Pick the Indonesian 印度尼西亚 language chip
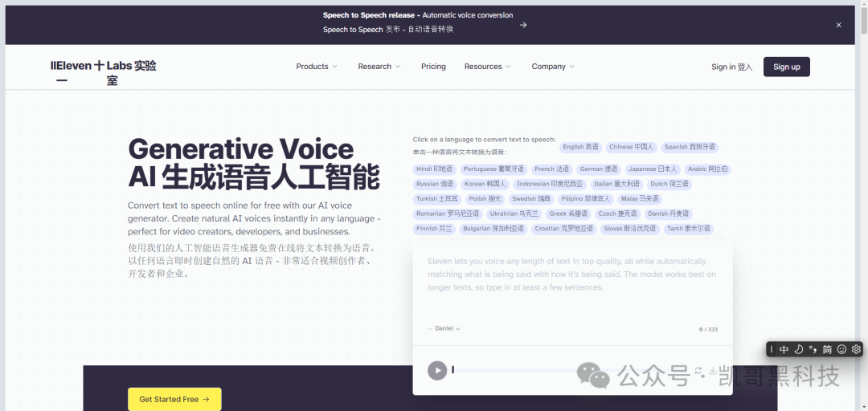The width and height of the screenshot is (868, 411). [x=550, y=184]
